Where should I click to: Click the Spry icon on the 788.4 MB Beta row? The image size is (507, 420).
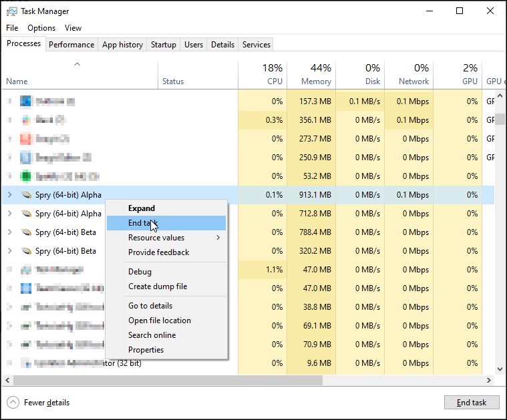[26, 232]
